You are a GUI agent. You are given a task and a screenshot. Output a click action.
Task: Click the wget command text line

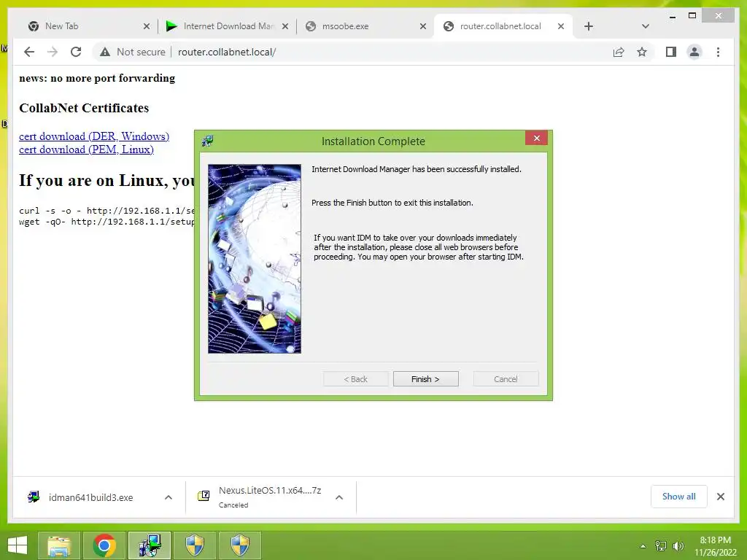[107, 222]
